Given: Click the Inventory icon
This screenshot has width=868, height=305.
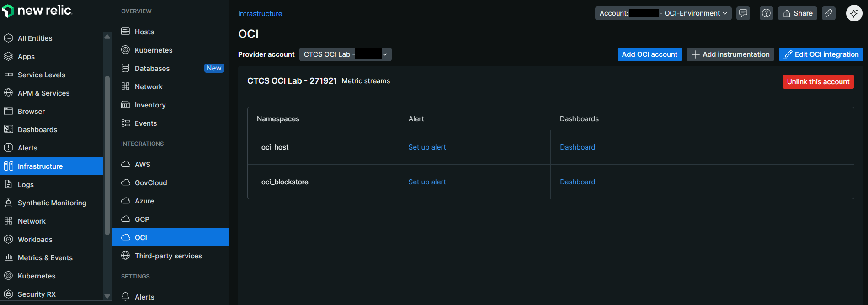Looking at the screenshot, I should [125, 105].
